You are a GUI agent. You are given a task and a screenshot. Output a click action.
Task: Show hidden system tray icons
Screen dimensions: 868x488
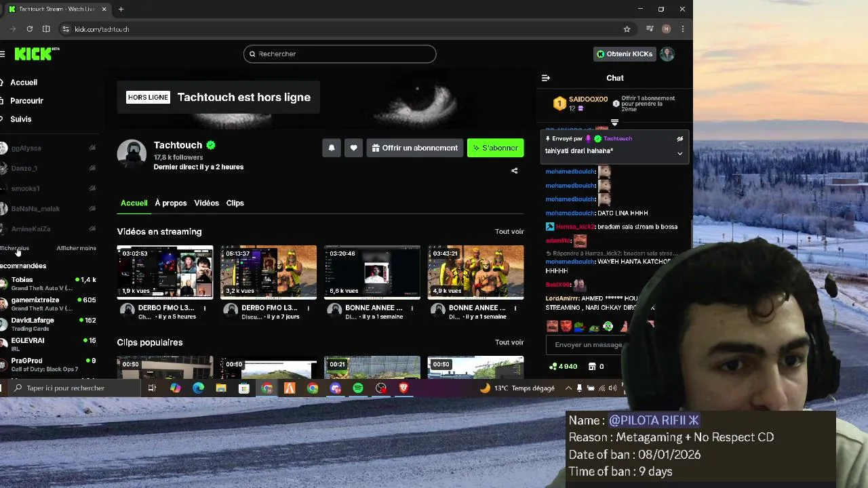(x=568, y=388)
